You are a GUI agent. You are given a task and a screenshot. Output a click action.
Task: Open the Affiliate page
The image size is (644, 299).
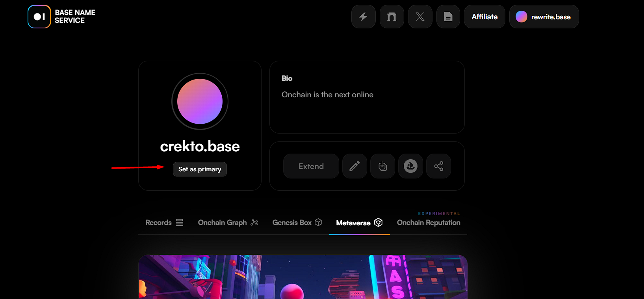pos(484,17)
